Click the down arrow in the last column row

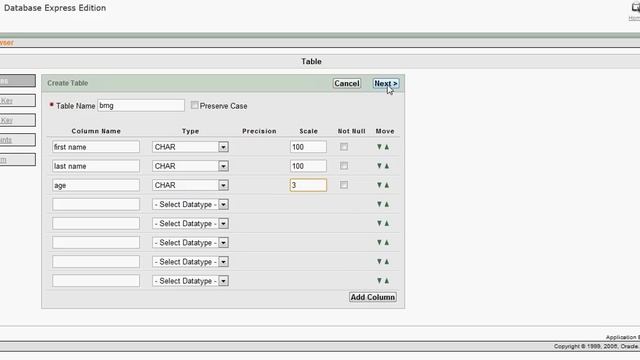tap(379, 281)
